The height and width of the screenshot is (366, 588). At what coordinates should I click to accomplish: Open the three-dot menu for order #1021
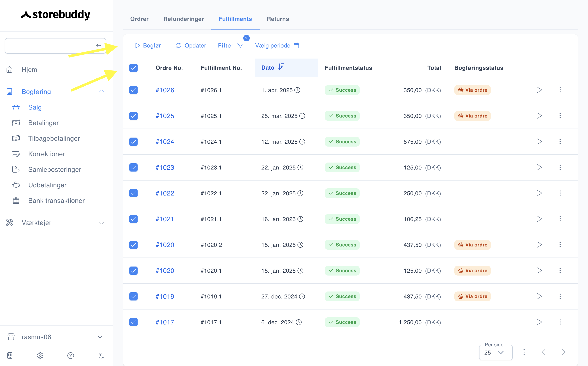[560, 219]
